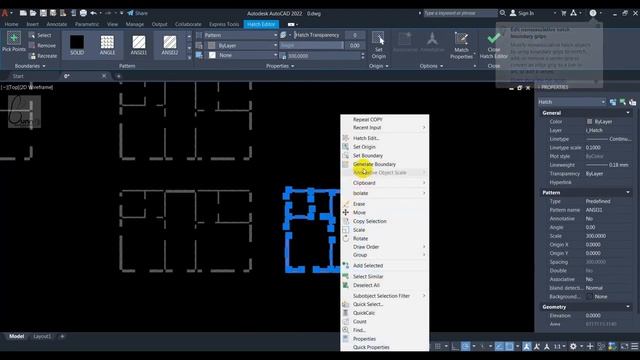Click the Open file folder icon

tap(33, 13)
